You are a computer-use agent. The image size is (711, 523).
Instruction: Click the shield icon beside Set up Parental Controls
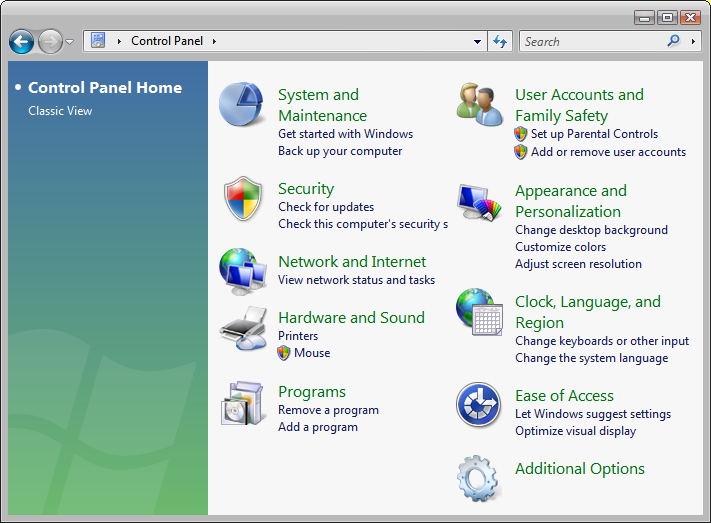tap(521, 134)
